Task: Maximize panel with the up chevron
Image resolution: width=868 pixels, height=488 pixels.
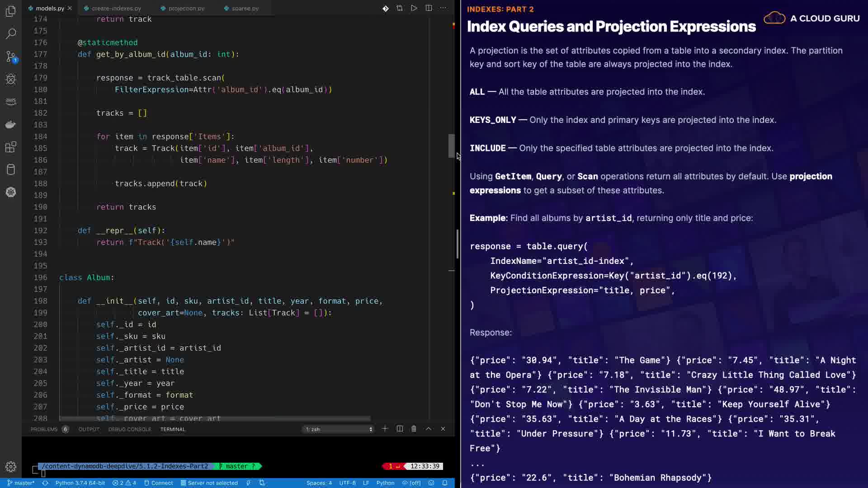Action: [429, 429]
